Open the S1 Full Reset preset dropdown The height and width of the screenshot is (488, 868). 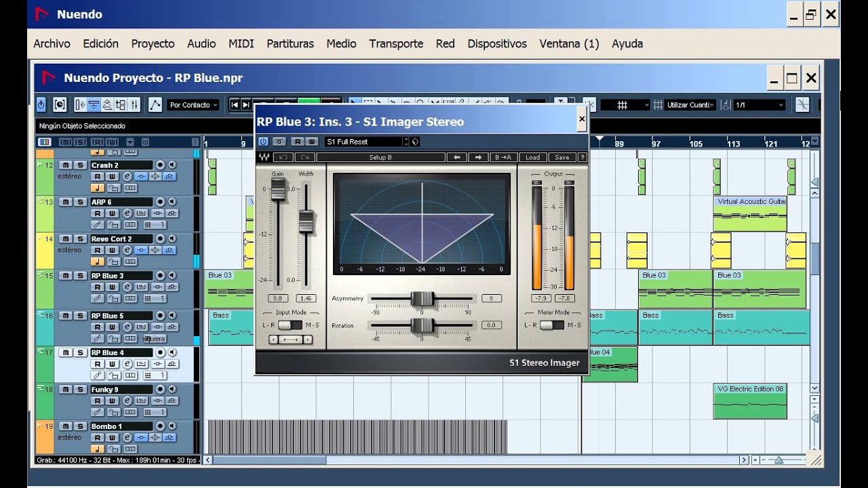click(366, 142)
